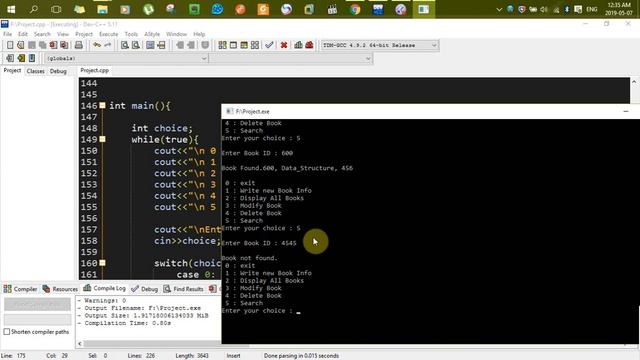Click the Undo arrow icon

tap(97, 45)
